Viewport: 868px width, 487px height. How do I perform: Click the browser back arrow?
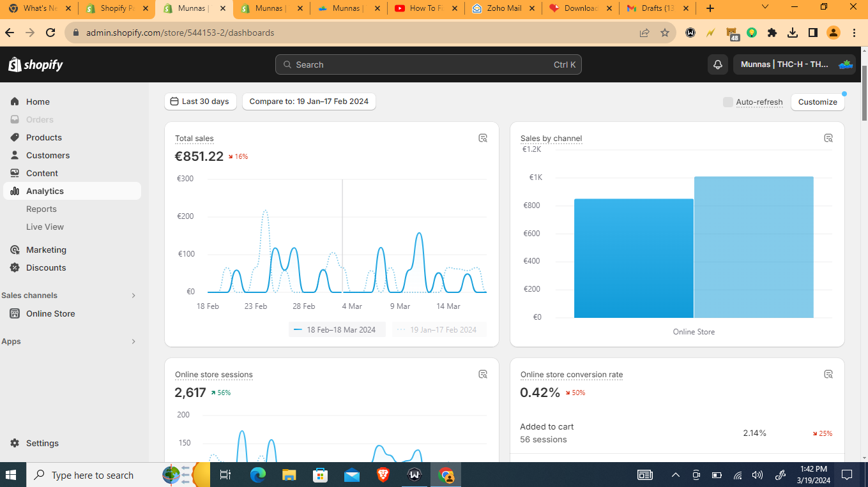(x=10, y=33)
